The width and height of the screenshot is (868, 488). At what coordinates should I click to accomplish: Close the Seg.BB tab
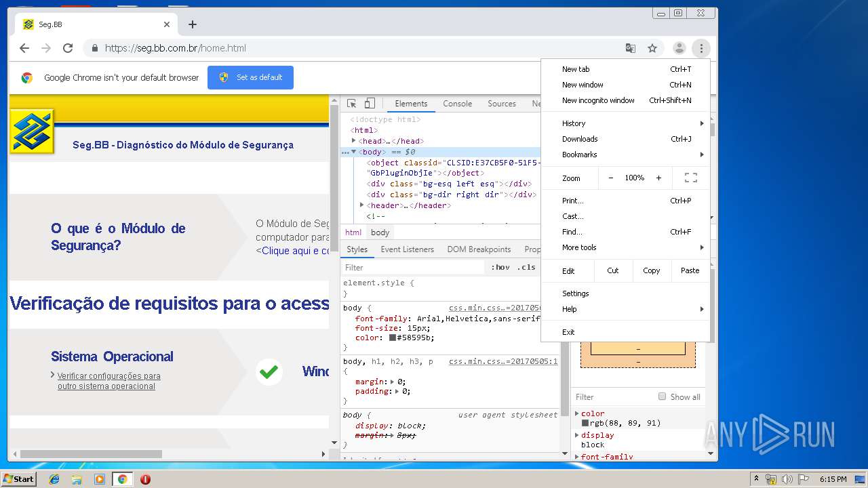coord(167,24)
